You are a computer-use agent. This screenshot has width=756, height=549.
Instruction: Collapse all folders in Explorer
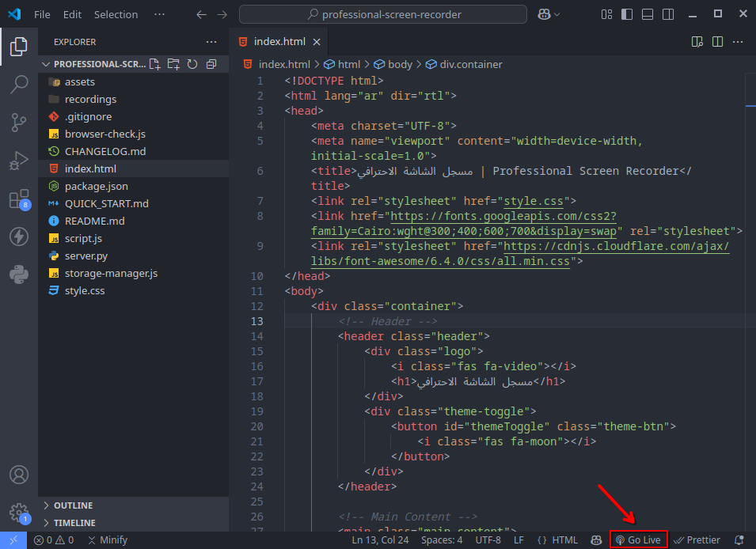coord(211,64)
